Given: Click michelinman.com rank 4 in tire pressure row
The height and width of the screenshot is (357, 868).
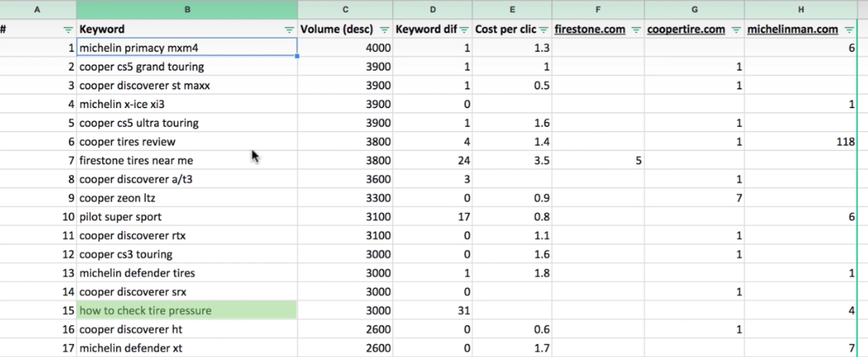Looking at the screenshot, I should [x=801, y=310].
